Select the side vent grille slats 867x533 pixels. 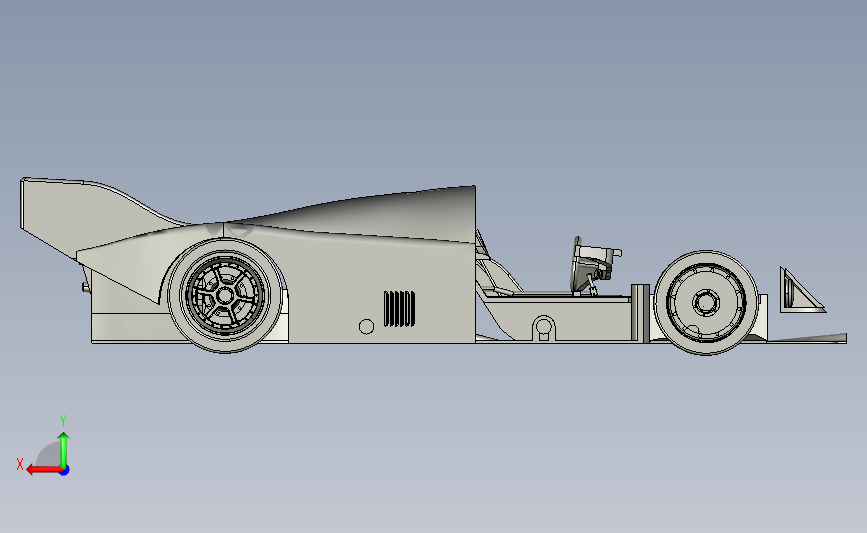[x=399, y=309]
